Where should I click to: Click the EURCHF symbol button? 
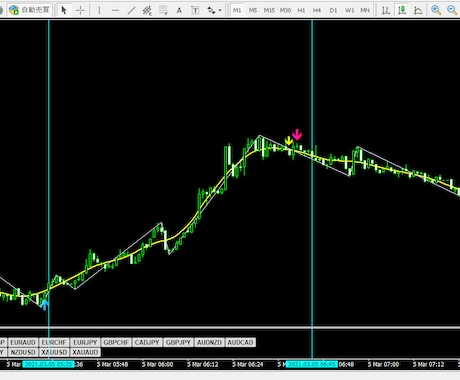pyautogui.click(x=54, y=342)
